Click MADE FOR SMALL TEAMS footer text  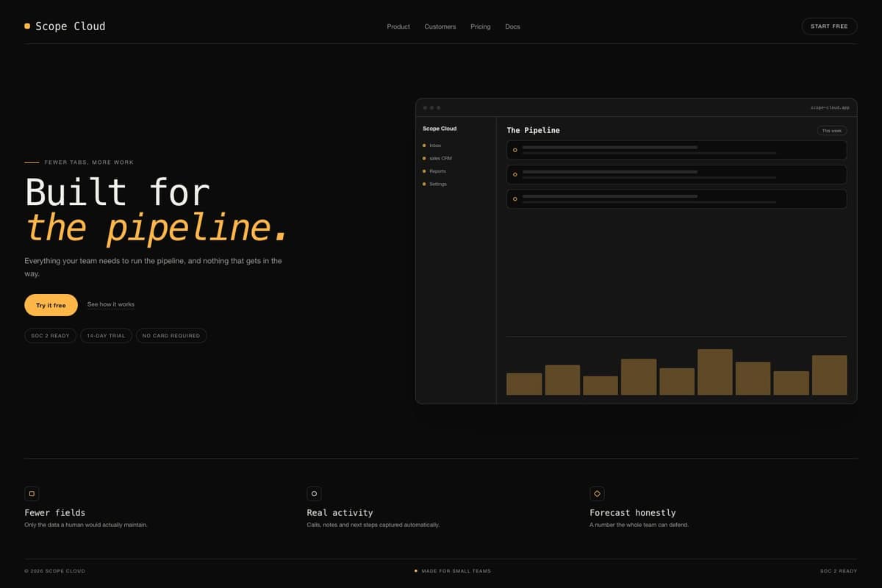click(456, 571)
